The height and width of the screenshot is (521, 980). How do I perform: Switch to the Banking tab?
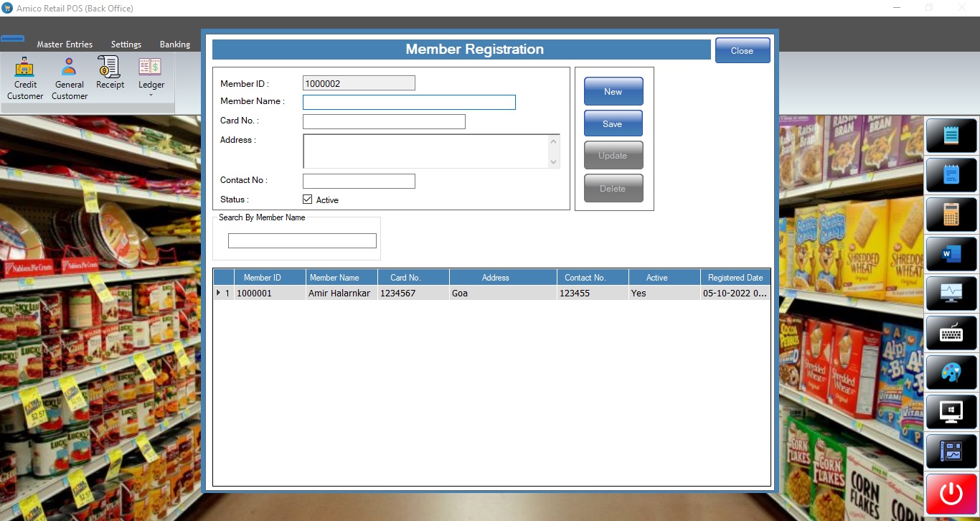pyautogui.click(x=174, y=44)
